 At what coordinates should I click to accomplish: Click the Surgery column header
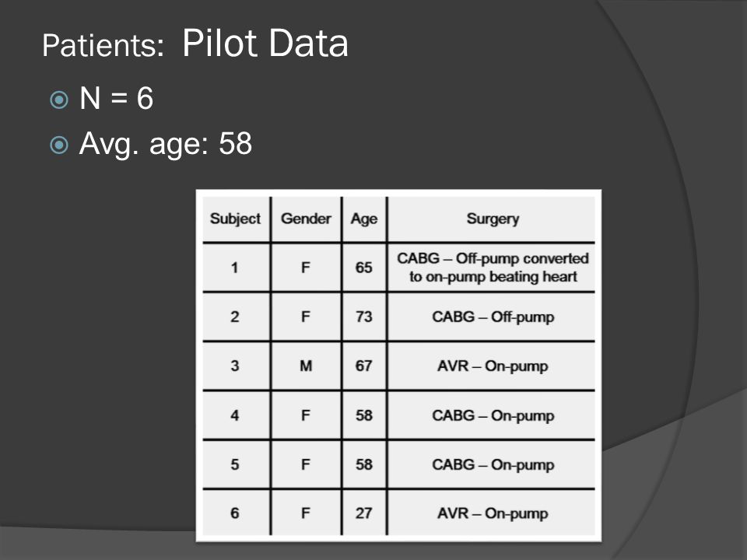(x=492, y=219)
